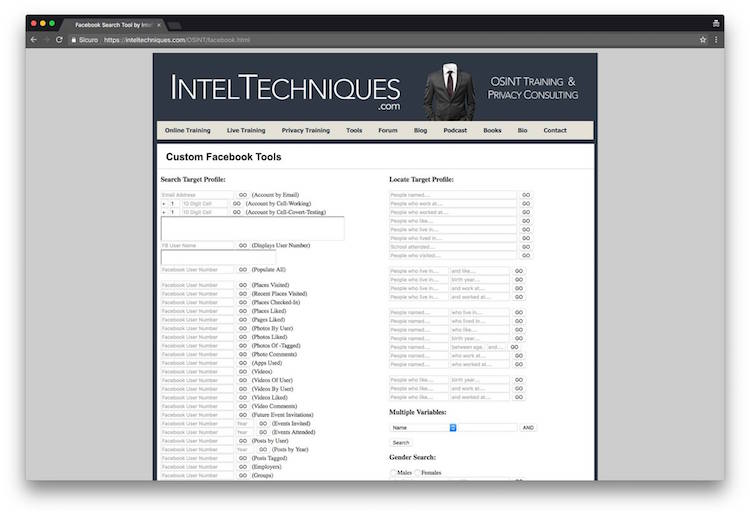750x517 pixels.
Task: Click GO for Employers
Action: 243,467
